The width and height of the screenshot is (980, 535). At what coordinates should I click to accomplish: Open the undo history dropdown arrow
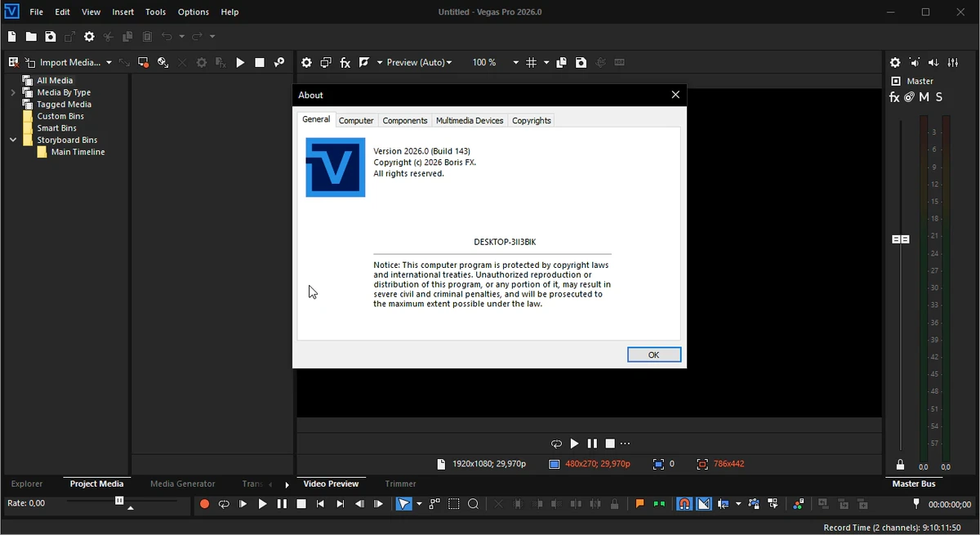point(181,37)
